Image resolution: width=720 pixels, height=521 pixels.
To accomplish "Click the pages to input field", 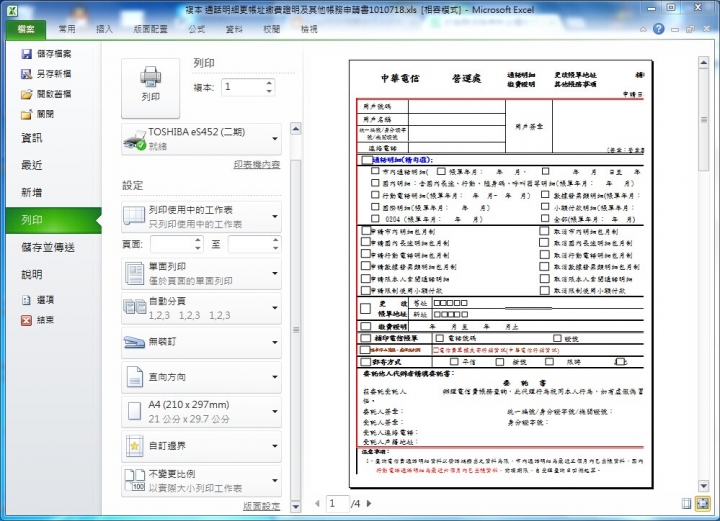I will (x=250, y=244).
